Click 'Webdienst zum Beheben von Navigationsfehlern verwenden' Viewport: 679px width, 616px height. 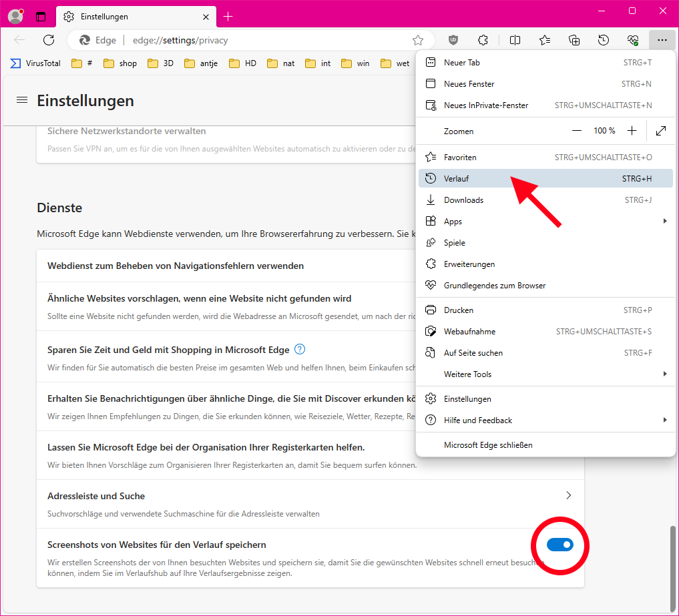tap(176, 266)
